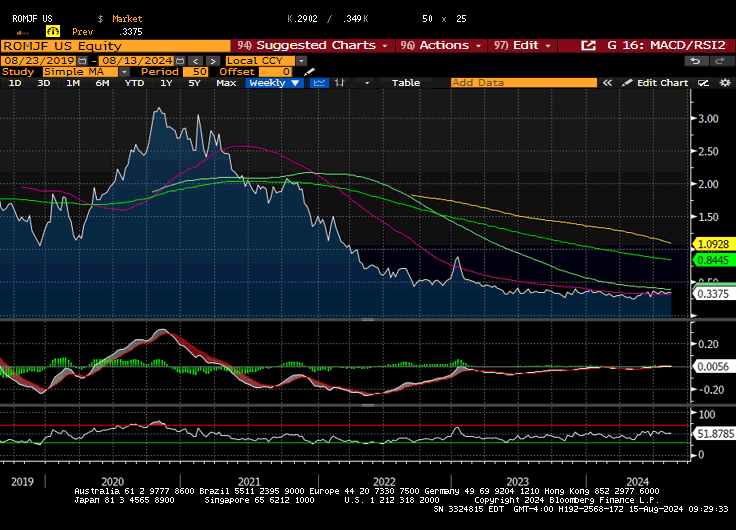Select the 1Y time range
The image size is (736, 530).
pyautogui.click(x=166, y=83)
